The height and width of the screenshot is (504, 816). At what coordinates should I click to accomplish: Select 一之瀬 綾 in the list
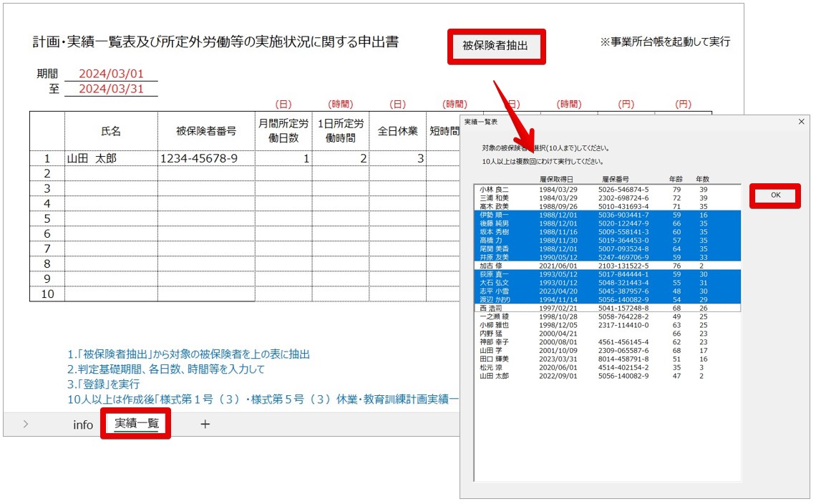(607, 316)
